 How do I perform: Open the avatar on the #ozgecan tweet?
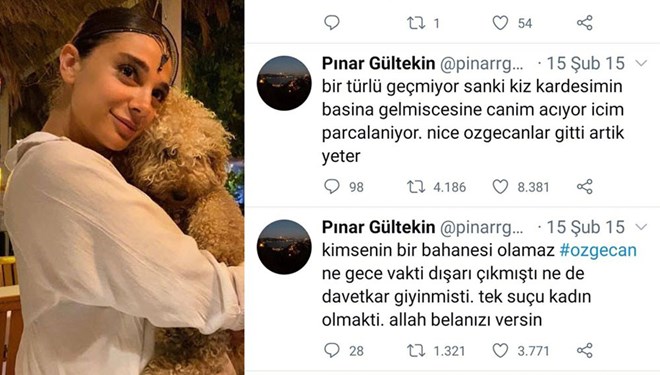(x=284, y=247)
